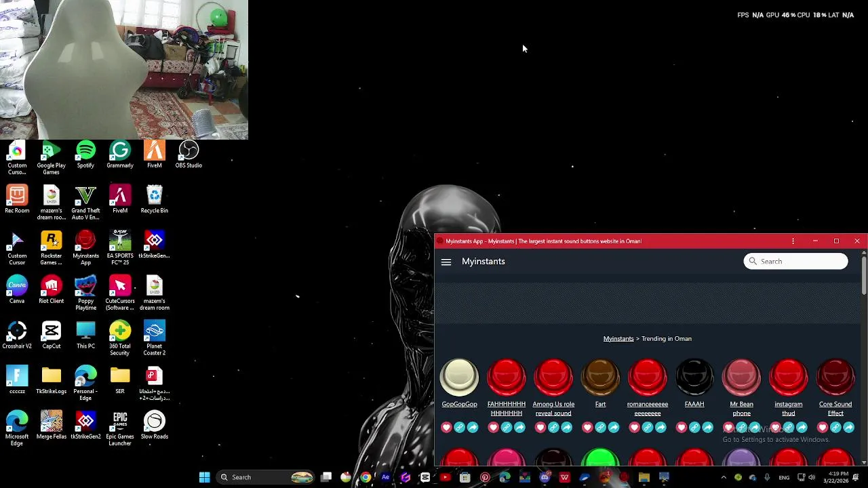Click the taskbar Search box
Screen dimensions: 868x488
coord(266,477)
